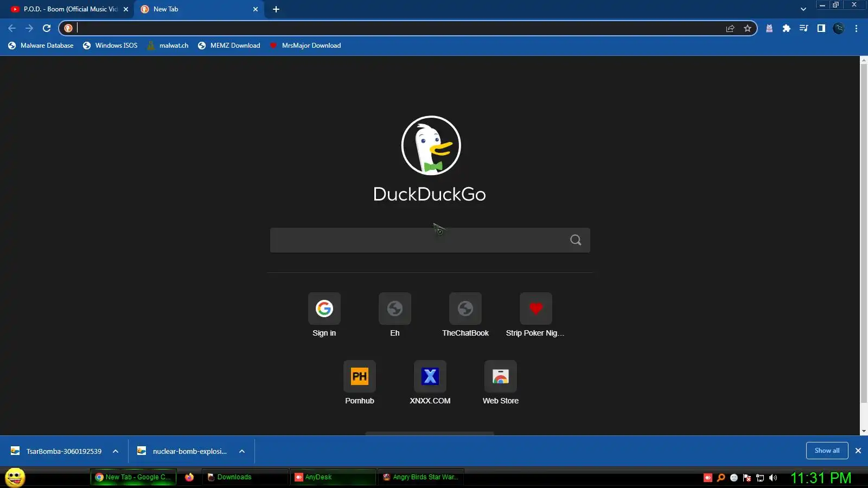Go back with the browser back arrow
Viewport: 868px width, 488px height.
coord(12,28)
